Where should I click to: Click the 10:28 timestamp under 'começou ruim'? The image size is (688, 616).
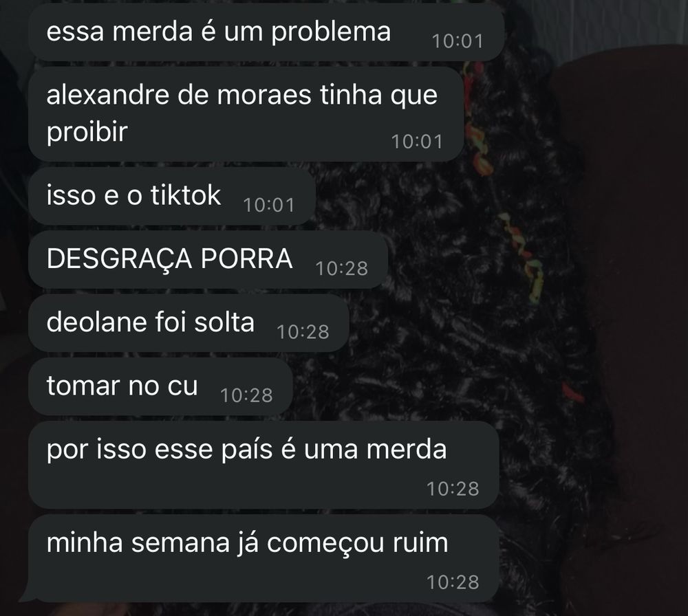pos(453,582)
